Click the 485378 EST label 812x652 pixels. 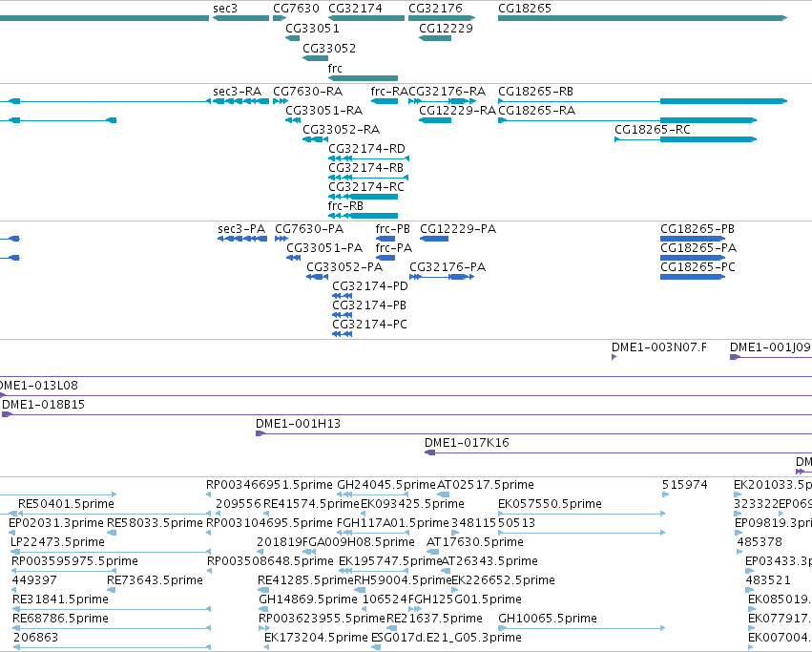(x=760, y=542)
